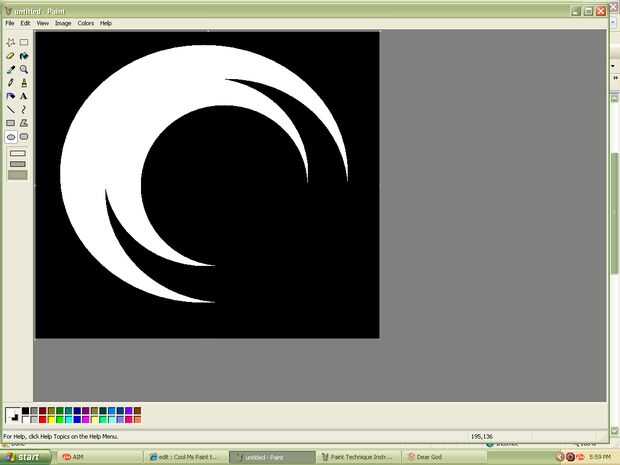Click the 'For Help' status bar message
The height and width of the screenshot is (465, 620).
pyautogui.click(x=60, y=437)
